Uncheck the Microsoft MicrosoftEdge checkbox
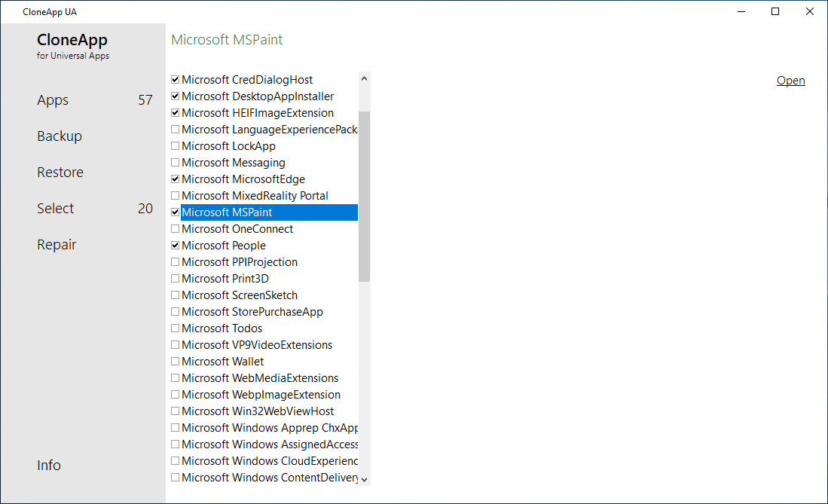 point(176,179)
